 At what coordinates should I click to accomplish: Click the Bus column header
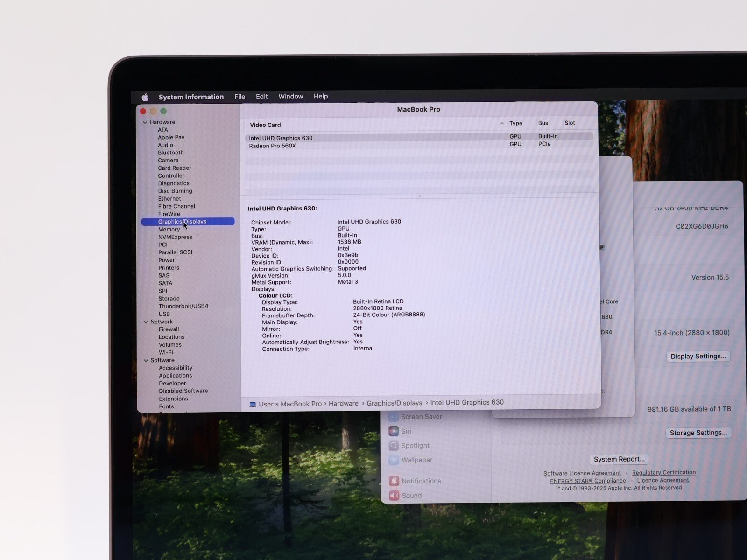click(543, 123)
